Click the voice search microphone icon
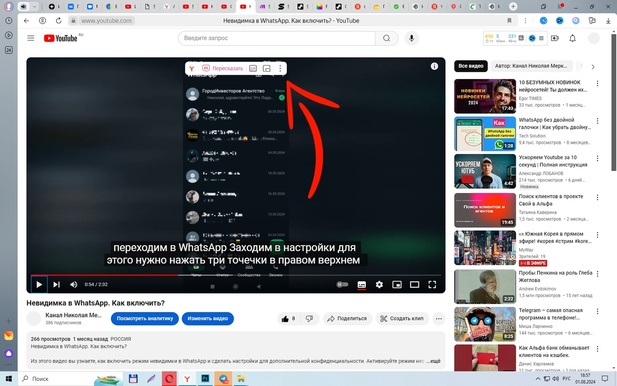The width and height of the screenshot is (617, 386). pyautogui.click(x=411, y=38)
